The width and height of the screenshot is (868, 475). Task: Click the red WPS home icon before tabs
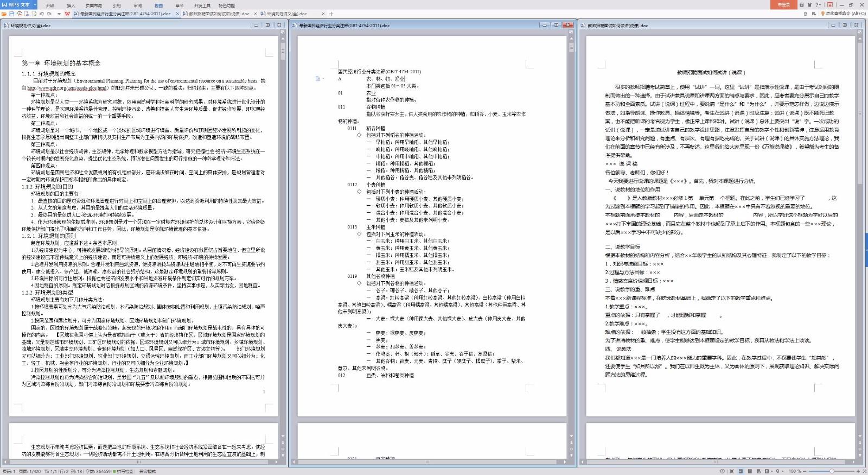click(x=67, y=14)
